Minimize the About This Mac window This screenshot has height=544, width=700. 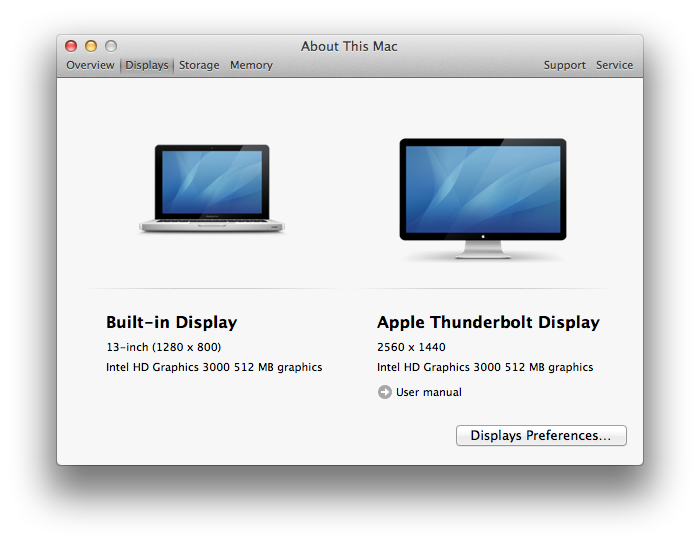tap(91, 46)
